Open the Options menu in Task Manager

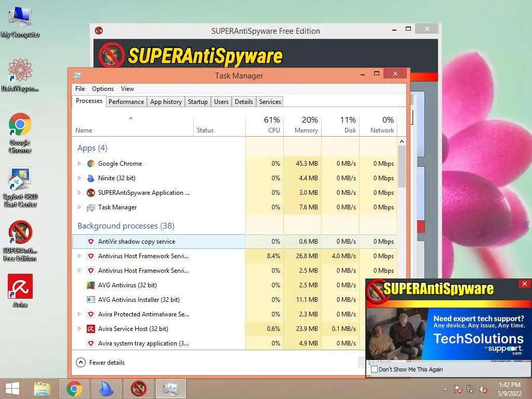point(103,88)
